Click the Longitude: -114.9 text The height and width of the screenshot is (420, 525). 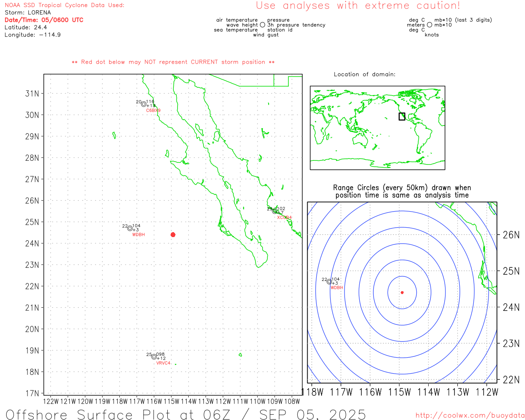(33, 35)
